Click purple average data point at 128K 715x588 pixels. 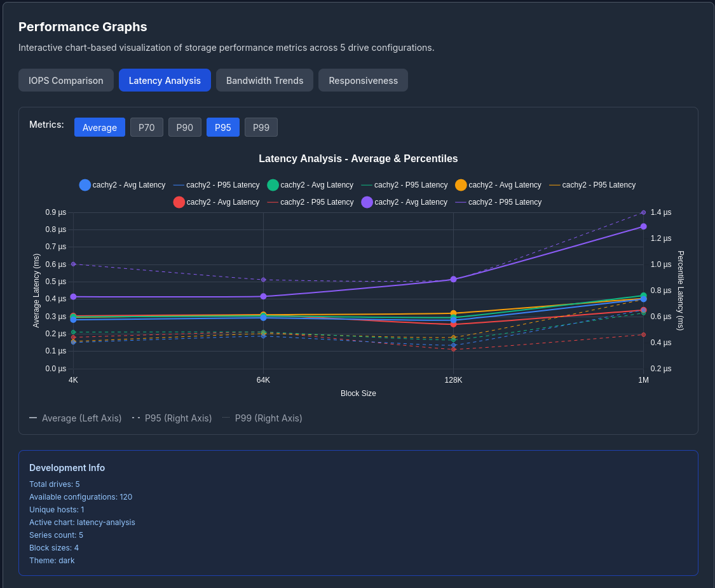pos(453,279)
